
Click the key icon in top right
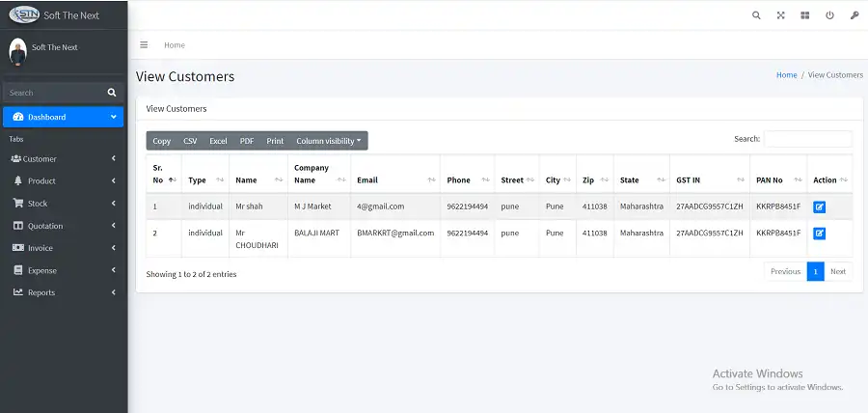point(854,15)
